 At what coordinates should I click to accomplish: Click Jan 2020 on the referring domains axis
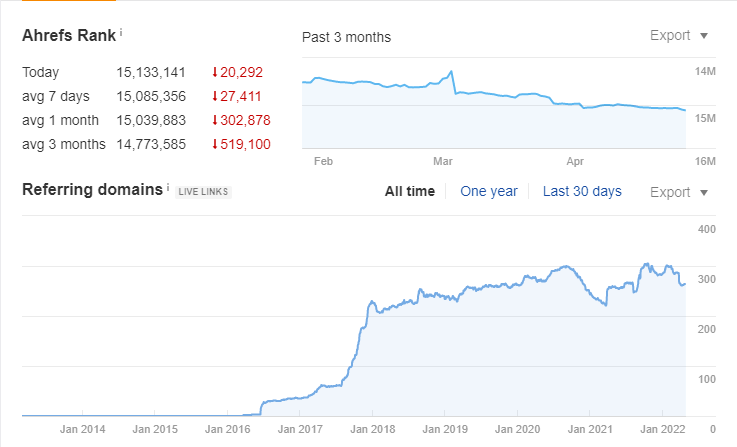tap(517, 429)
